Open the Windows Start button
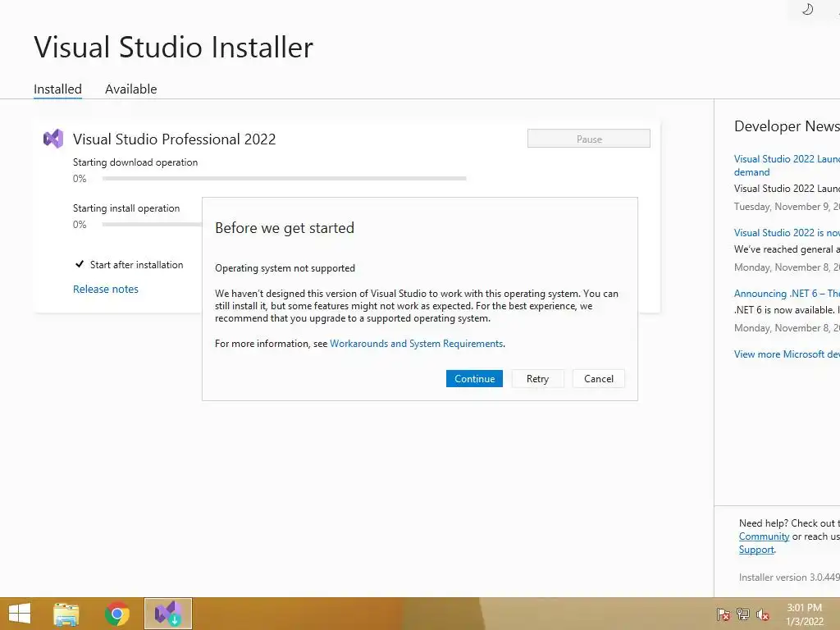 point(20,614)
